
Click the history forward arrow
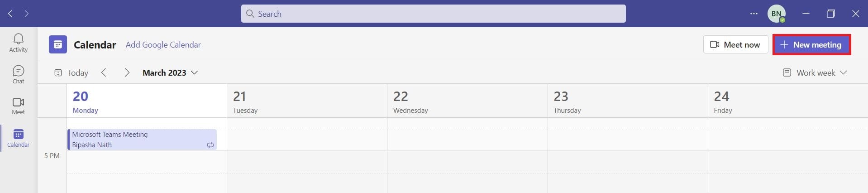(x=27, y=14)
